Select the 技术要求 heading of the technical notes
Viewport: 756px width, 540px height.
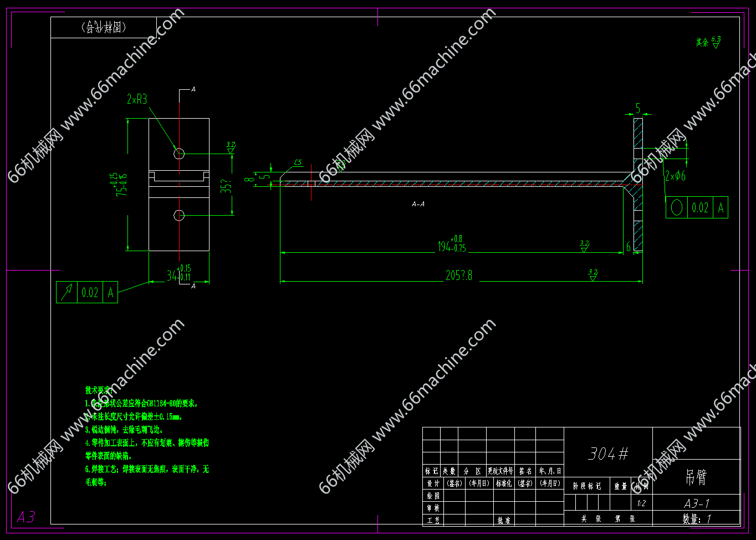tap(99, 390)
